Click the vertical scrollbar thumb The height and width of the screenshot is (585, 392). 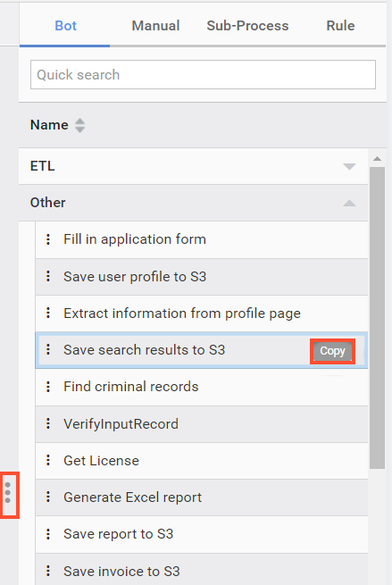[x=377, y=317]
